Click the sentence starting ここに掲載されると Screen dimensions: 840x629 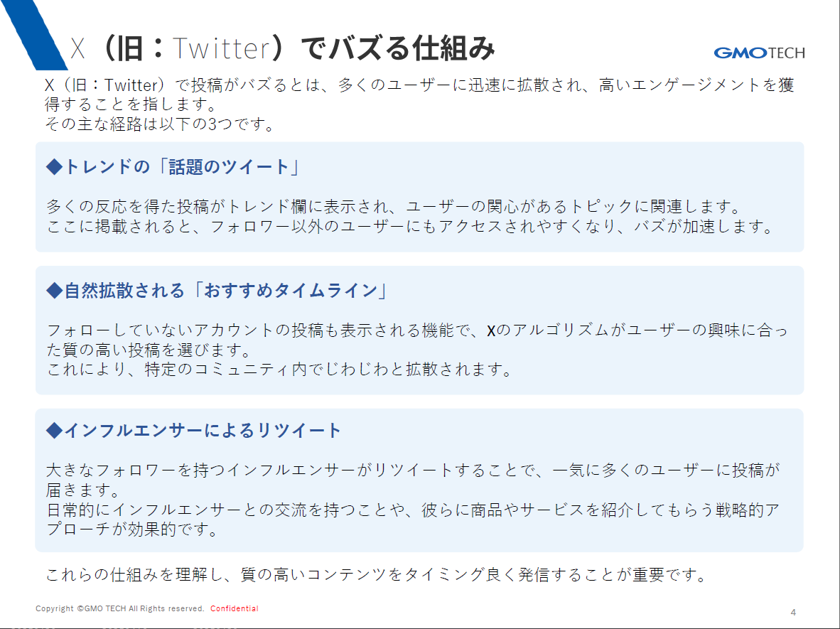411,227
